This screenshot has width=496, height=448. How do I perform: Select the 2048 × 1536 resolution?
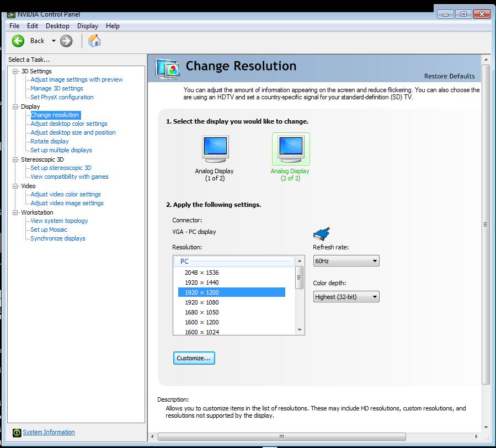[x=202, y=273]
